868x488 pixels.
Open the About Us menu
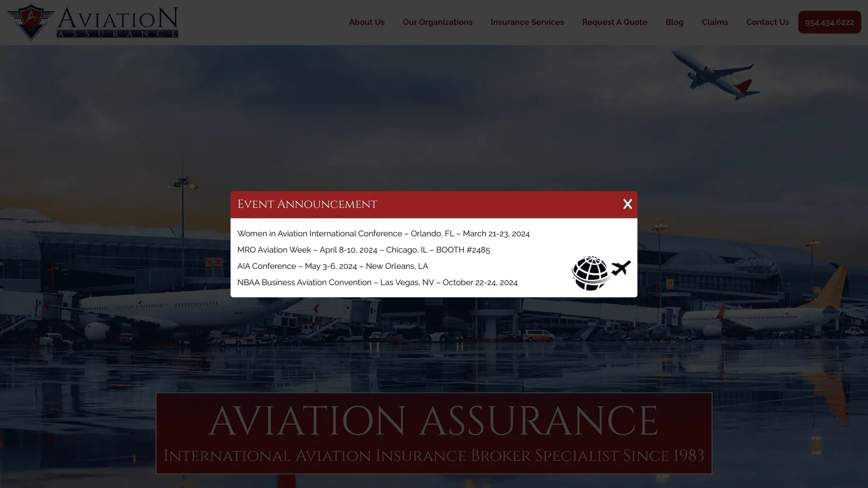point(367,22)
